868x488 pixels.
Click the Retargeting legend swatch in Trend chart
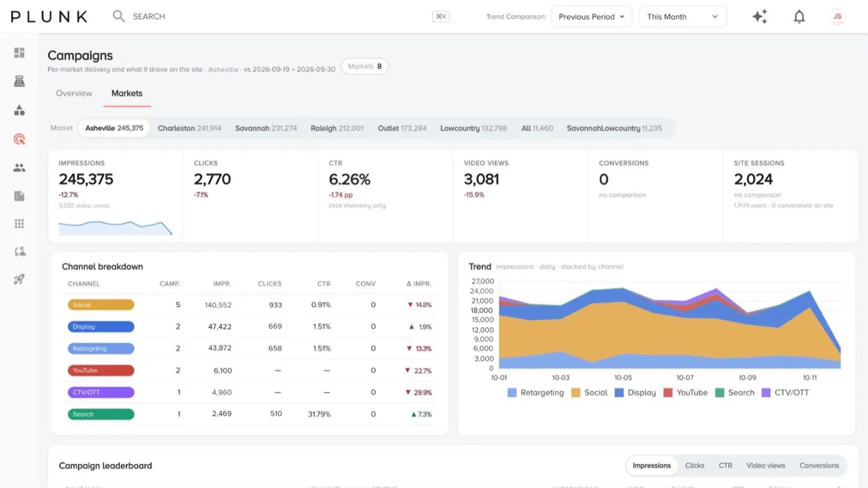512,393
